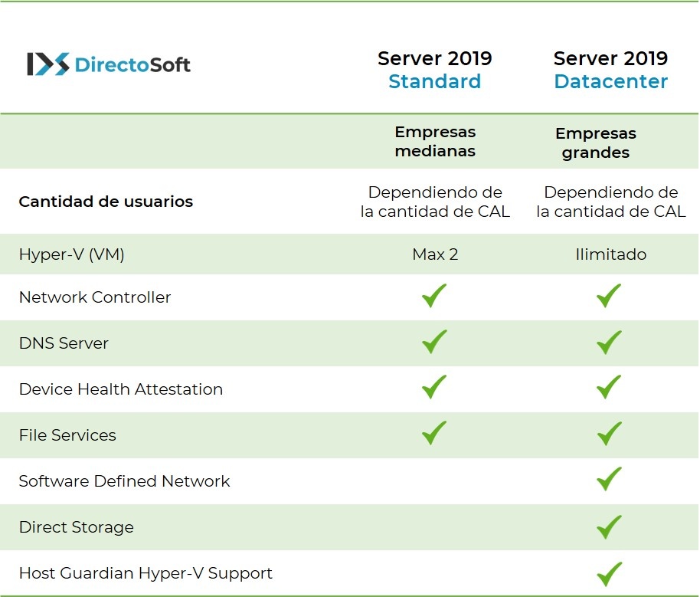Screen dimensions: 700x597
Task: Select the Server 2019 Standard heading
Action: click(x=435, y=71)
